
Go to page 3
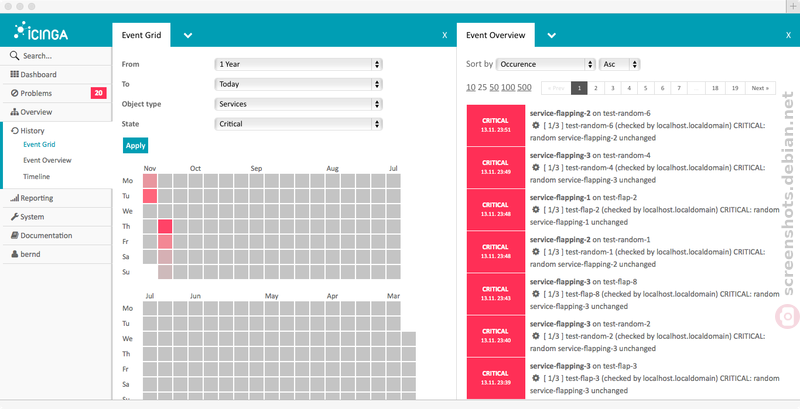613,88
